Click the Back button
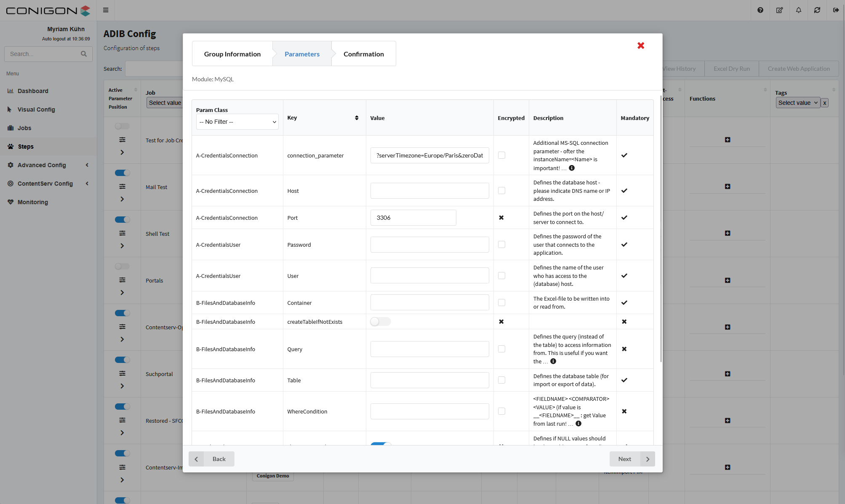 click(x=212, y=459)
